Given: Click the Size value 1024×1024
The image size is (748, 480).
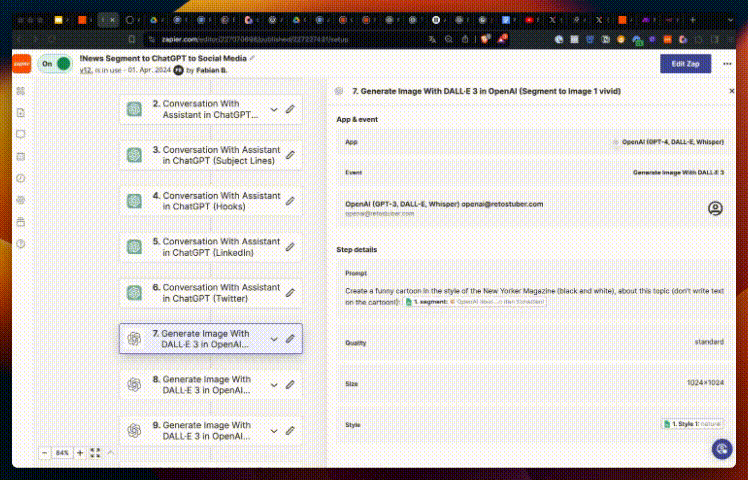Looking at the screenshot, I should 705,383.
